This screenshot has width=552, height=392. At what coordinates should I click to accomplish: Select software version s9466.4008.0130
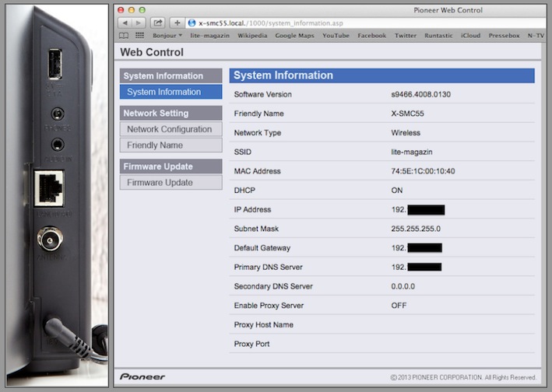[420, 94]
